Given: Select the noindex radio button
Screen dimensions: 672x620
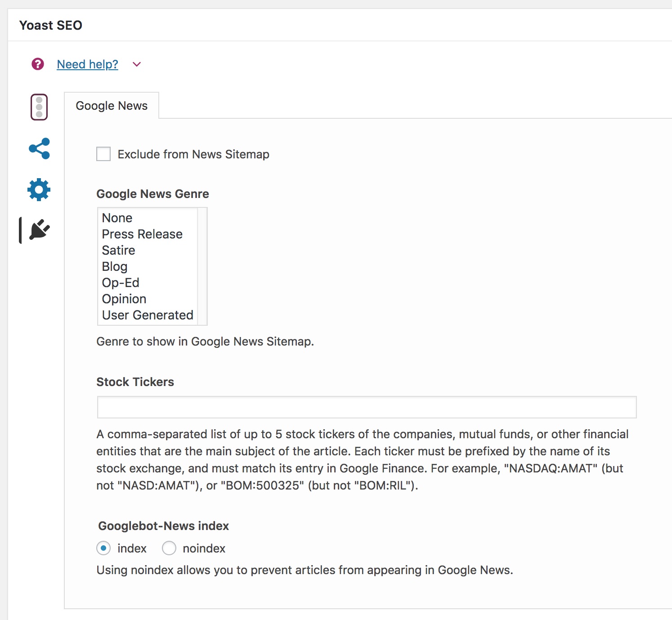Looking at the screenshot, I should (x=169, y=548).
